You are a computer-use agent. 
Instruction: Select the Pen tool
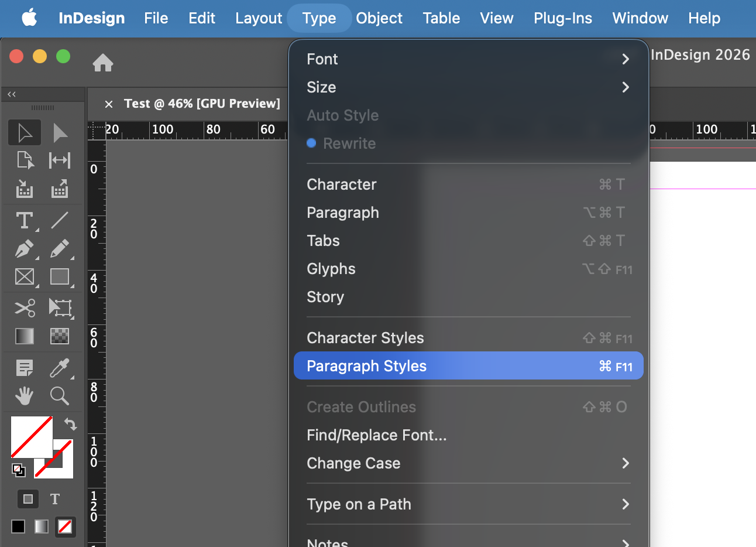[x=25, y=249]
